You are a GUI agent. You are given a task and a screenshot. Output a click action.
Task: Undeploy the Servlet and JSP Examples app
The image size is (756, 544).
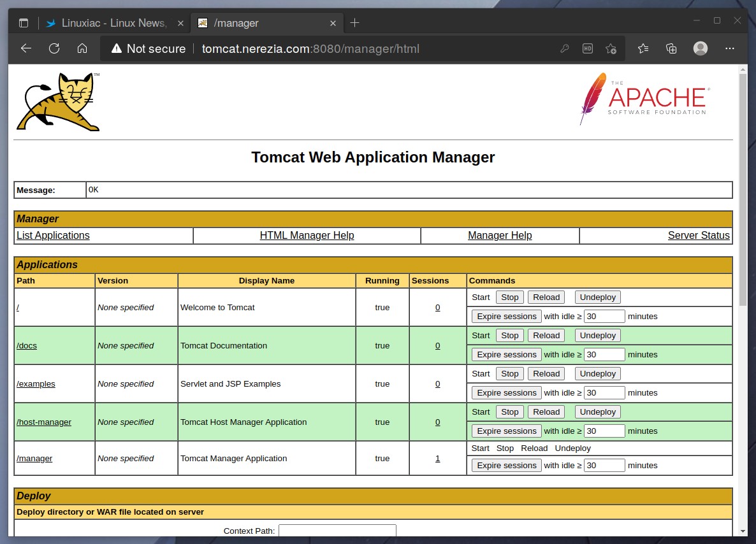(x=598, y=373)
